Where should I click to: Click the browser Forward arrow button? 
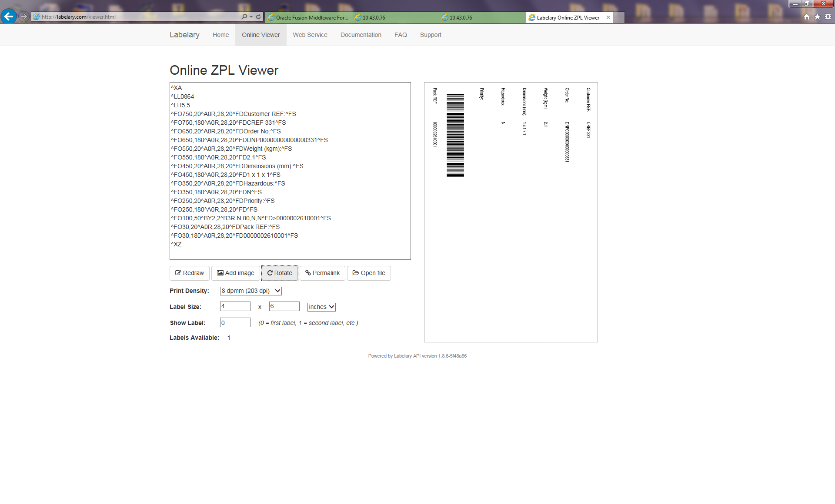24,17
